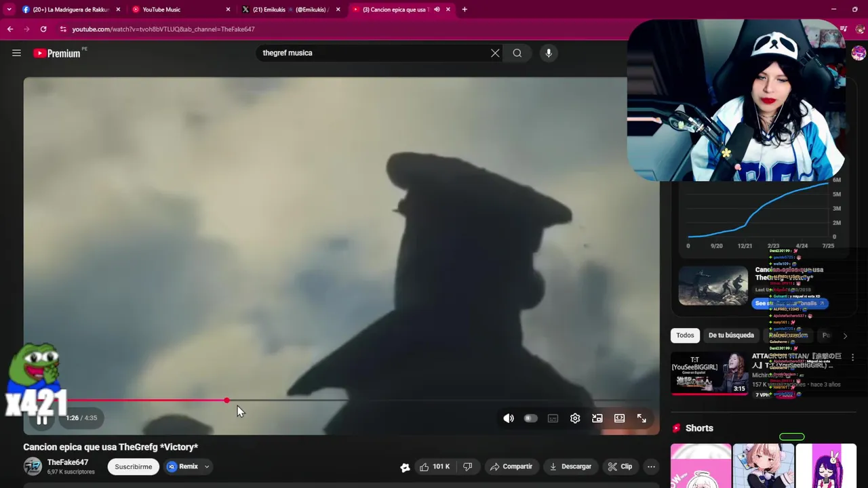This screenshot has width=868, height=488.
Task: Open TheFake647 channel name link
Action: 68,462
